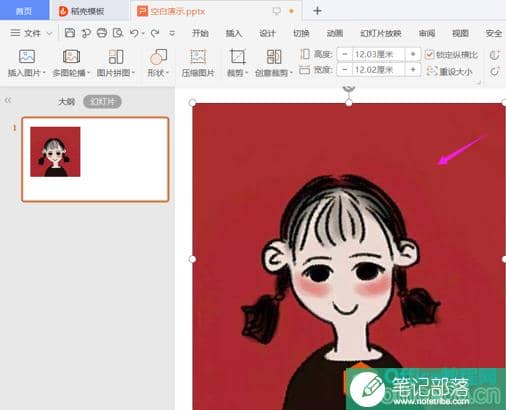Expand the picture collage dropdown arrow
Screen dimensions: 506x410
tap(133, 72)
